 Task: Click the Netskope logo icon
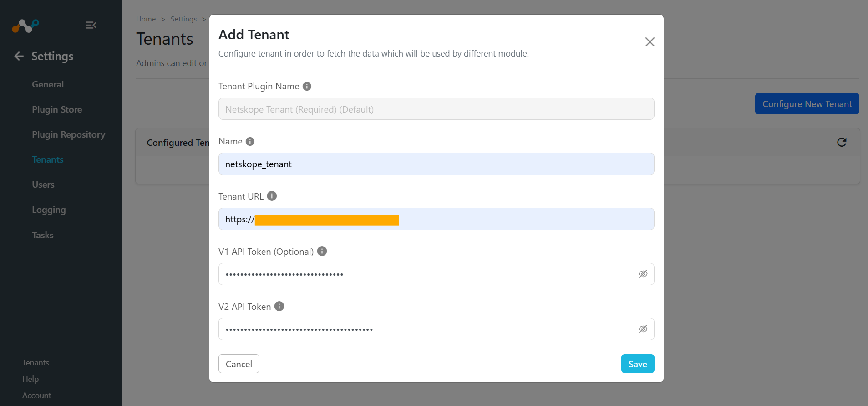(25, 26)
